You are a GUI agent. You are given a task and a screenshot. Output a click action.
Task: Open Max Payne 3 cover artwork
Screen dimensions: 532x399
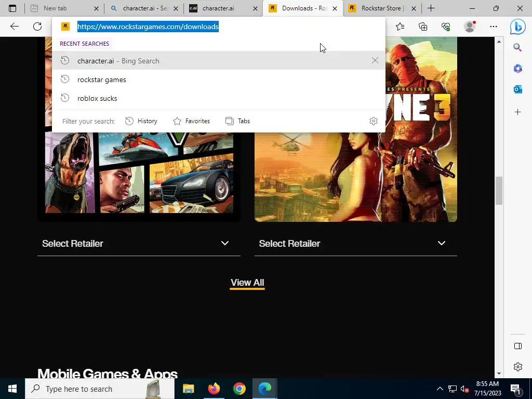[x=355, y=177]
